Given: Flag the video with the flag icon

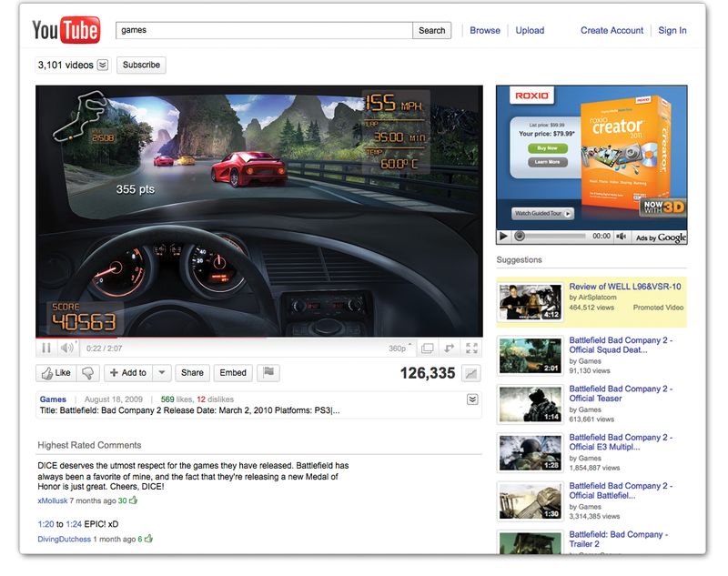Looking at the screenshot, I should point(268,373).
